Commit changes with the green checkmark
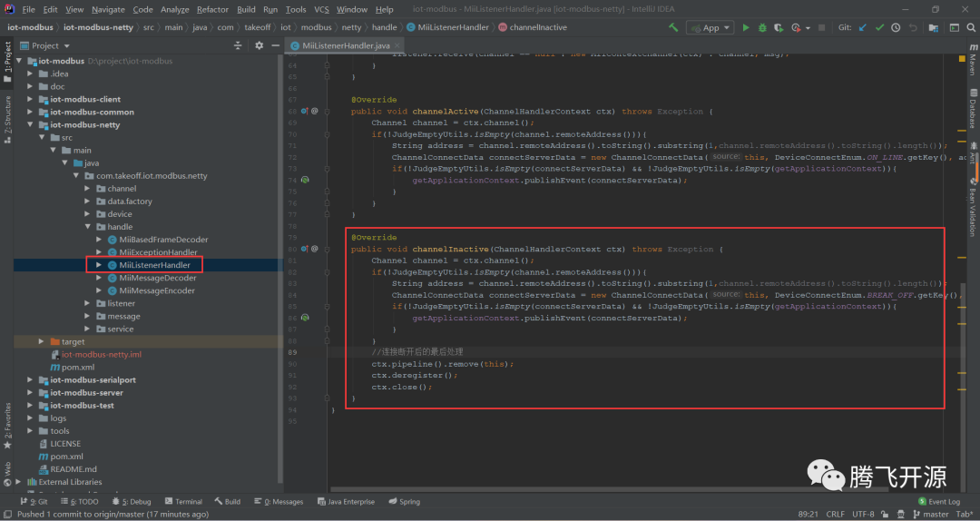Screen dimensions: 980x521 point(879,27)
